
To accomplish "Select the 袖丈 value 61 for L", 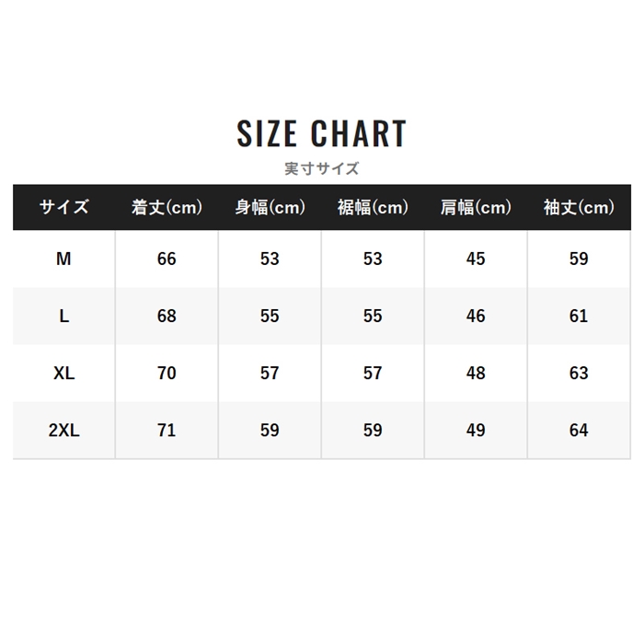I will tap(579, 316).
